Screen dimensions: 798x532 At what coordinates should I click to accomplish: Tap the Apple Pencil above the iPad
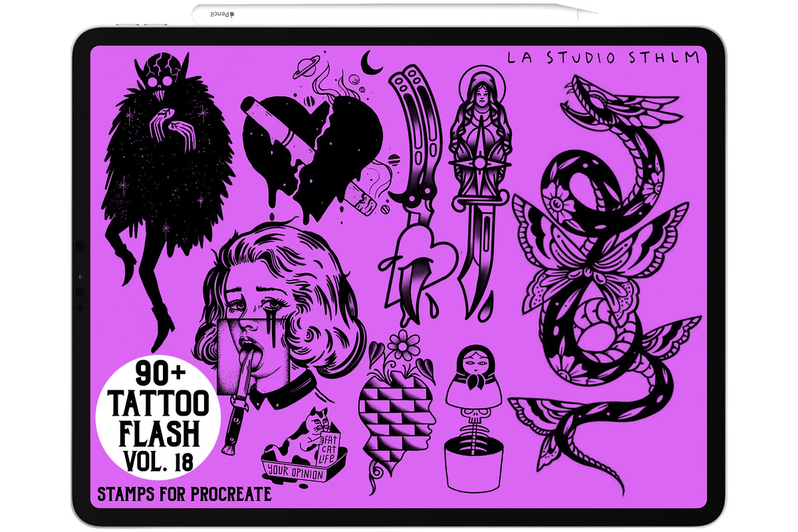pos(392,13)
